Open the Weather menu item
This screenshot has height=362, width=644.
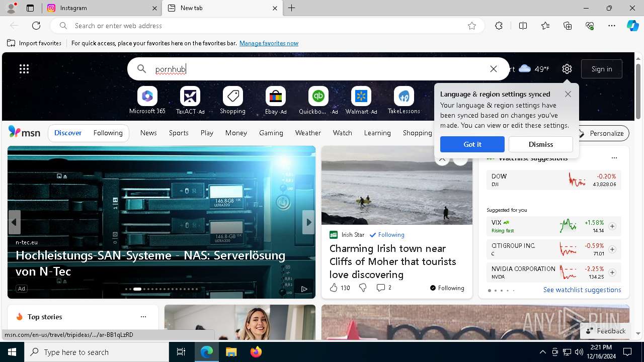click(x=308, y=133)
